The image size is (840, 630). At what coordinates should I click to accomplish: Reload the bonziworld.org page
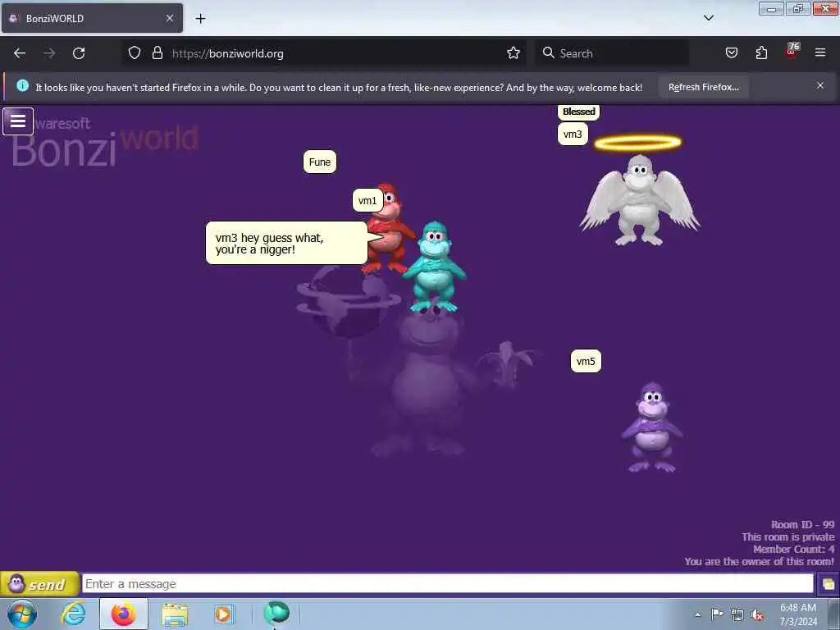pyautogui.click(x=79, y=53)
